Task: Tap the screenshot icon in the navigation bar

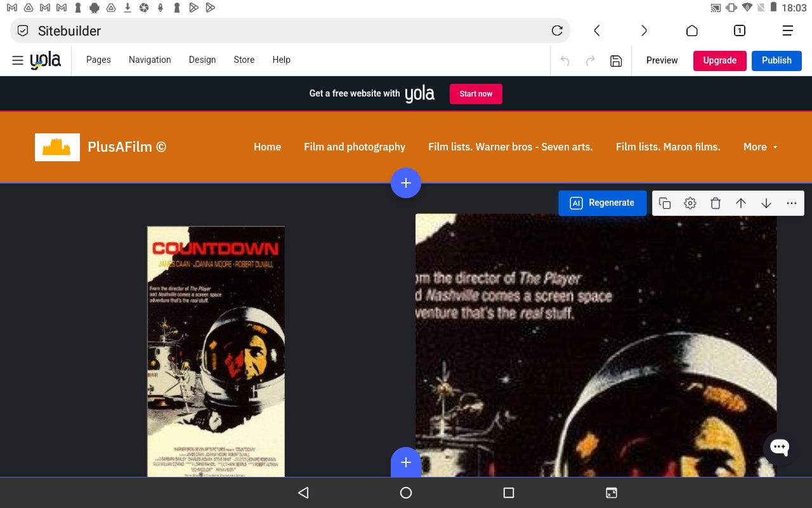Action: tap(612, 493)
